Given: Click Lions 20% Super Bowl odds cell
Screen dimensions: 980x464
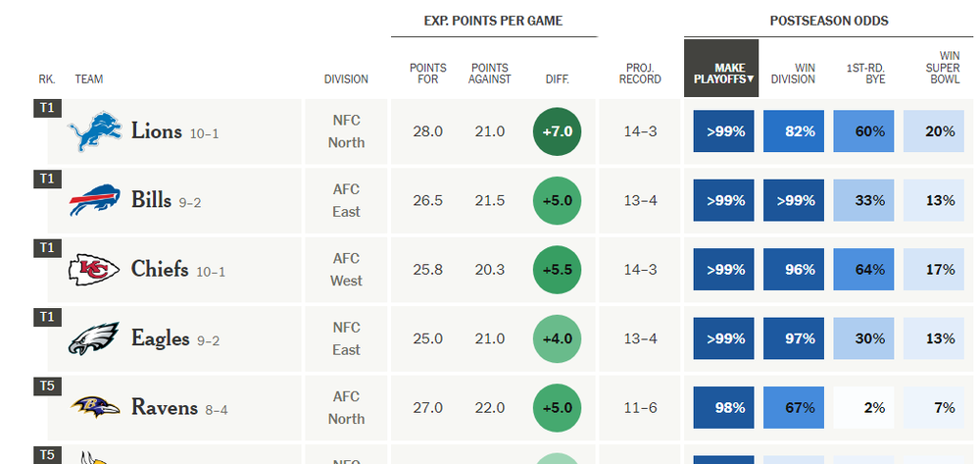Looking at the screenshot, I should point(943,131).
